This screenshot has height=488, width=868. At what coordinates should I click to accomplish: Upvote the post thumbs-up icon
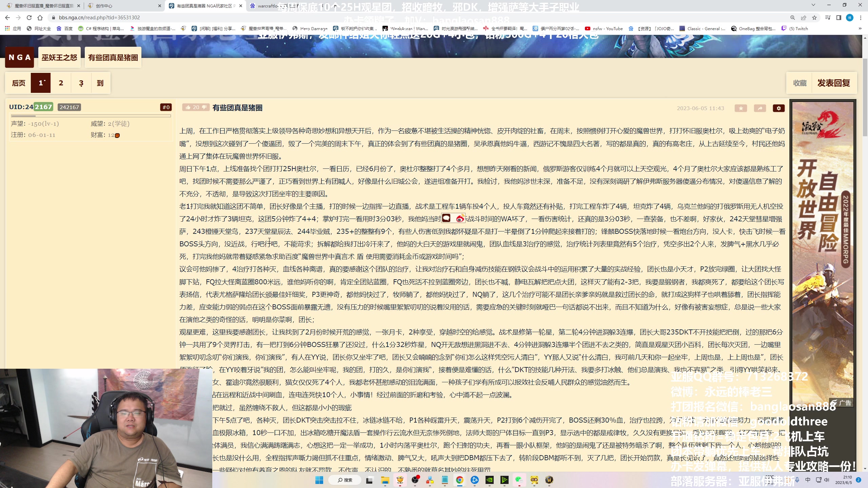tap(188, 107)
